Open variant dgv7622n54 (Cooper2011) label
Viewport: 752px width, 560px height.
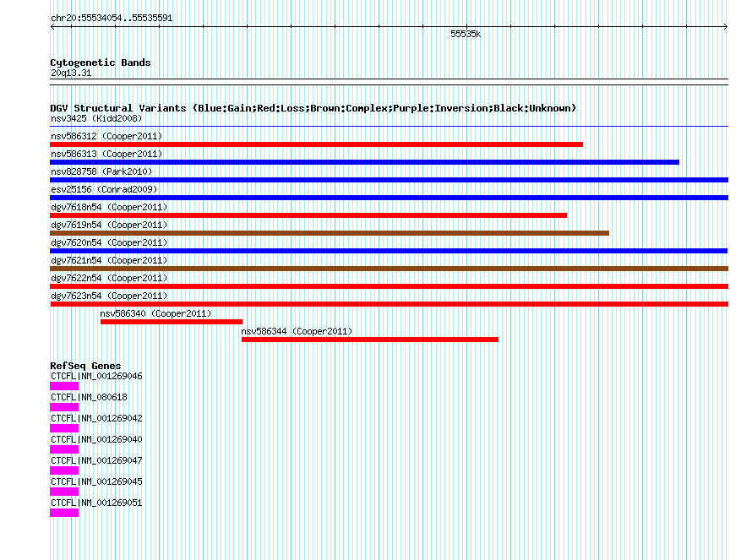tap(109, 278)
